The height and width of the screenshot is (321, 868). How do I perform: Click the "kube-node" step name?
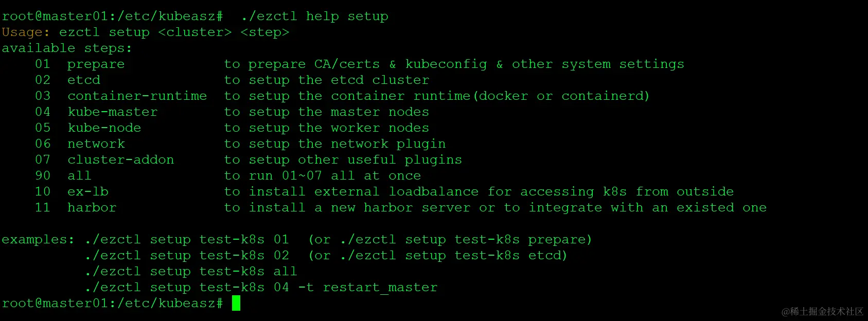coord(104,128)
